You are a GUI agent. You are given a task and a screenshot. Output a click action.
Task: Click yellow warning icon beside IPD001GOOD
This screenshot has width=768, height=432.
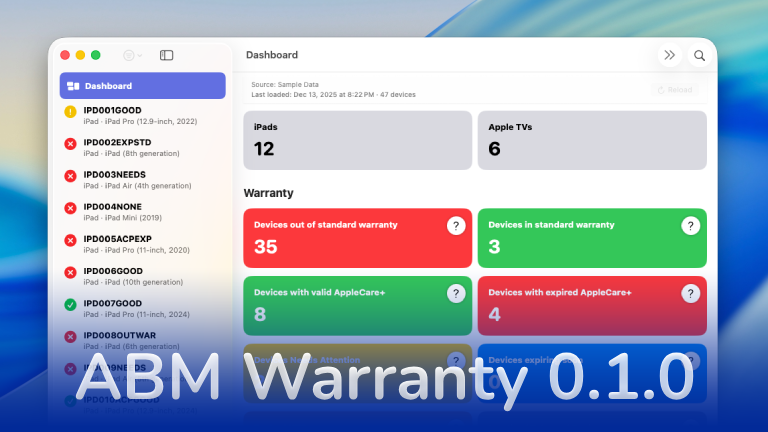70,112
